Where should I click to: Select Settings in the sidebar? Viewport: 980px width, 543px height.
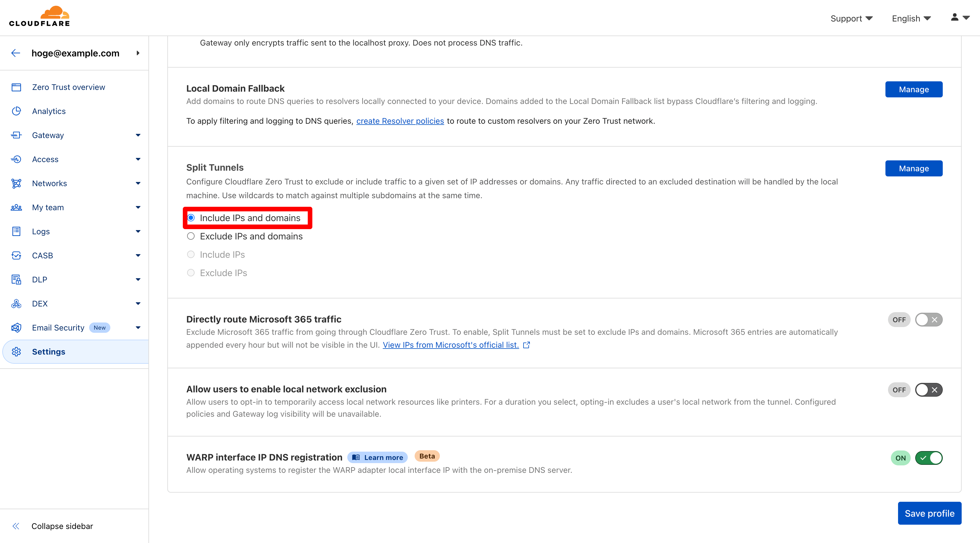[49, 351]
